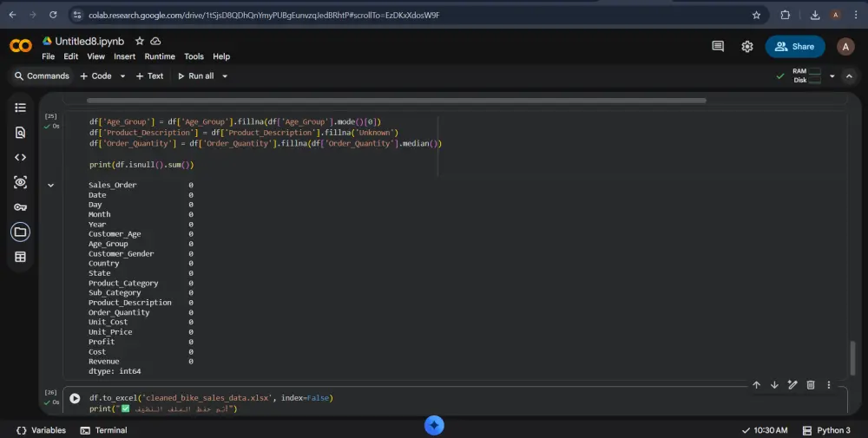Open the RAM Disk resources dropdown arrow

[x=832, y=76]
